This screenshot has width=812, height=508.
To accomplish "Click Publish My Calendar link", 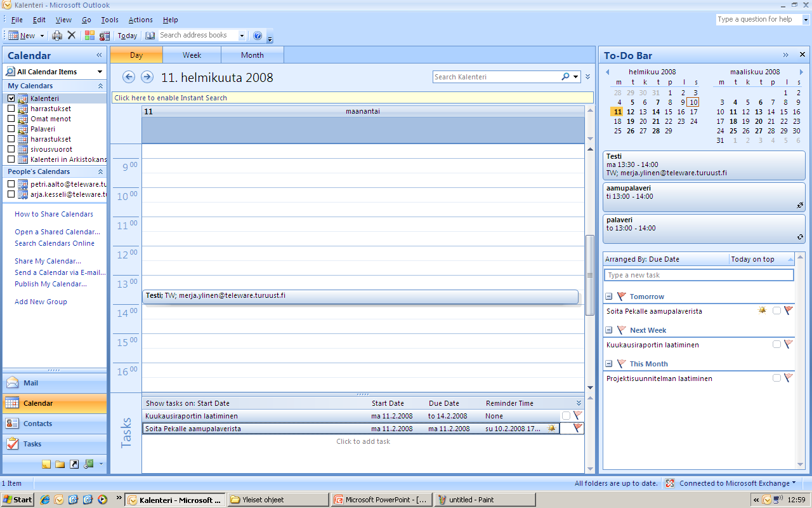I will pyautogui.click(x=51, y=284).
